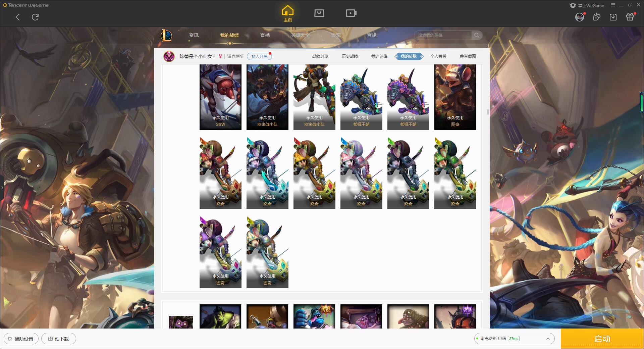Select the 我的皮肤 sub-tab

coord(409,56)
